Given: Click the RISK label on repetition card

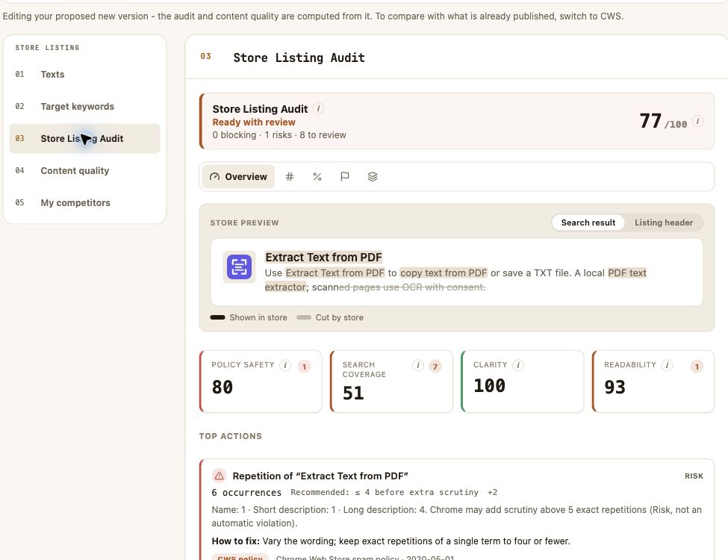Looking at the screenshot, I should pyautogui.click(x=694, y=476).
